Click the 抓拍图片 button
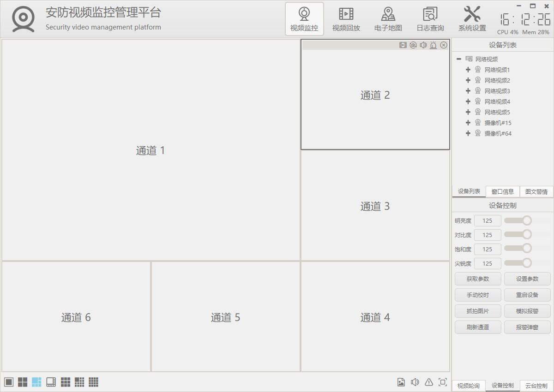Image resolution: width=554 pixels, height=392 pixels. pos(477,311)
